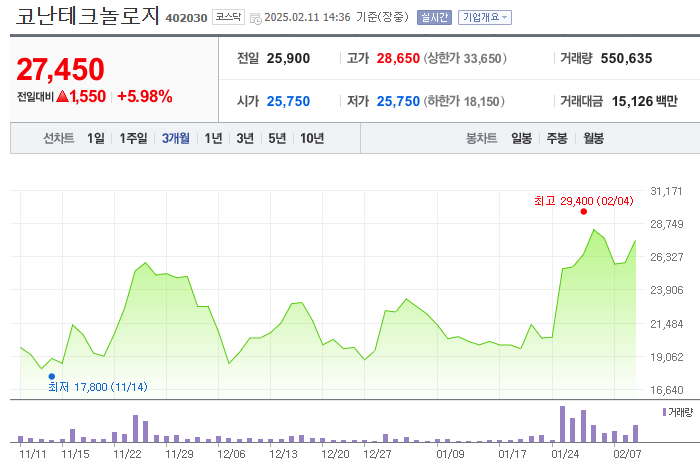Open the 기업개요 dropdown
This screenshot has width=700, height=474.
coord(485,17)
